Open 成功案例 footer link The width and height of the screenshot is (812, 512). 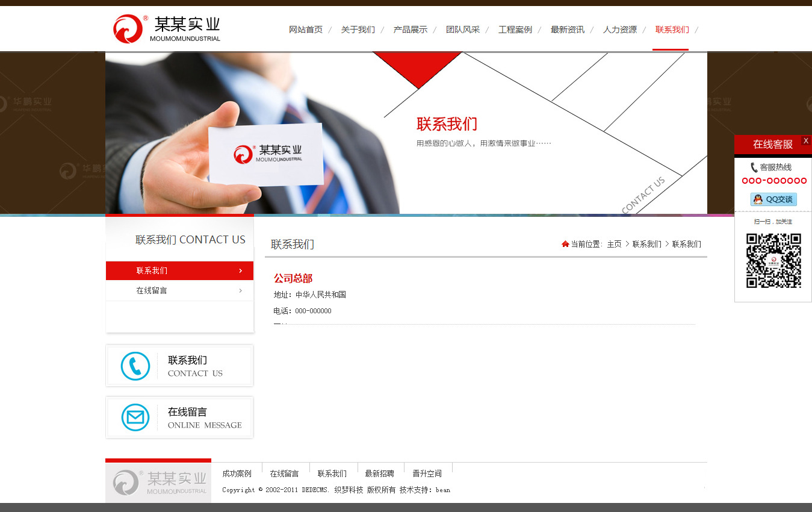(x=237, y=473)
